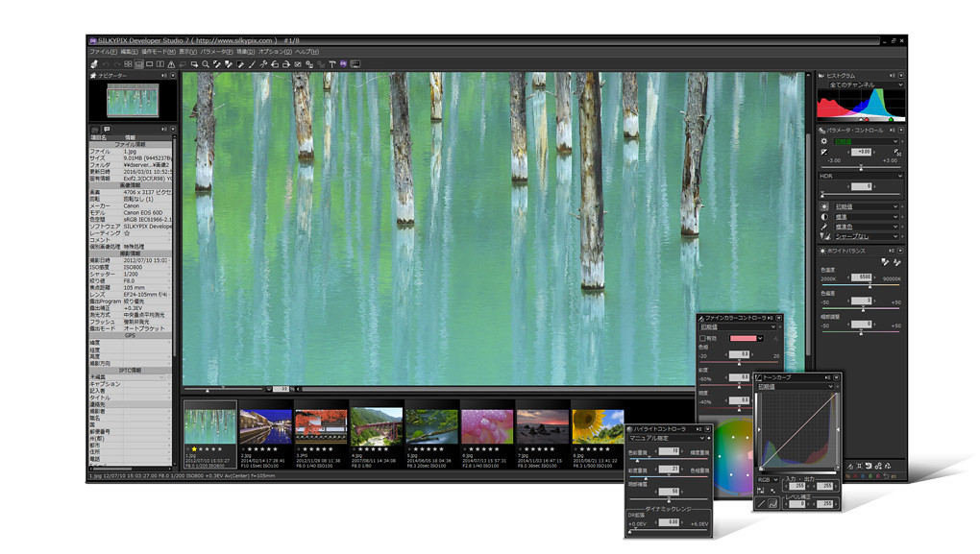This screenshot has height=554, width=980.
Task: Close the Tone Curve floating panel
Action: (837, 377)
